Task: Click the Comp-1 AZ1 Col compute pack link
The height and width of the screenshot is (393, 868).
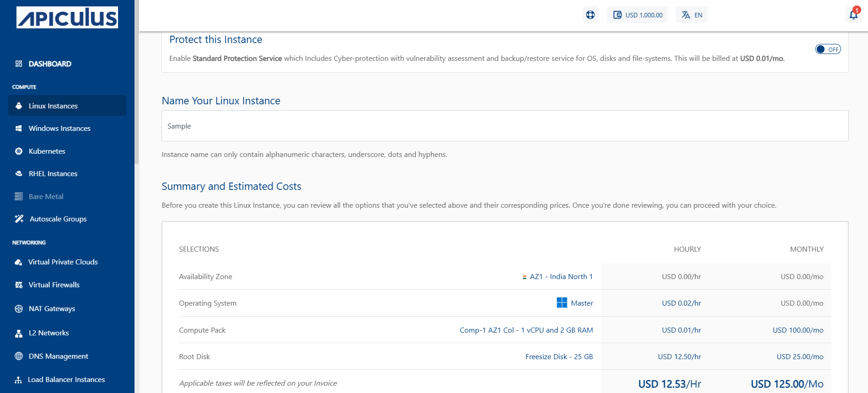Action: [x=526, y=330]
